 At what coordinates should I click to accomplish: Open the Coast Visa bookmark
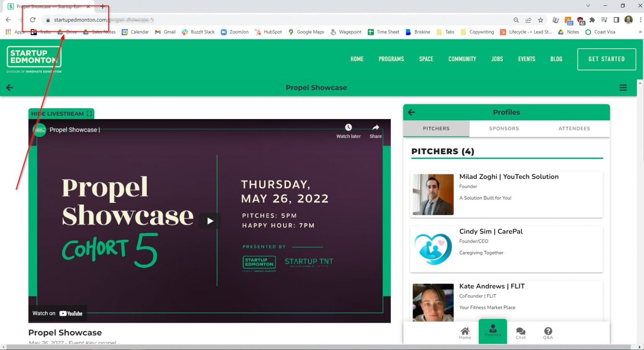point(600,32)
